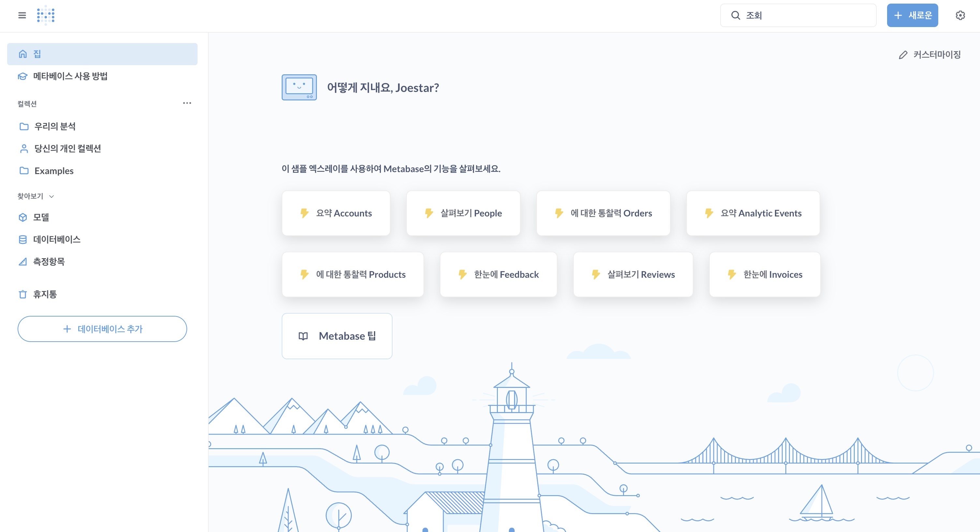This screenshot has height=532, width=980.
Task: Click the trash can icon for 휴지통
Action: 23,294
